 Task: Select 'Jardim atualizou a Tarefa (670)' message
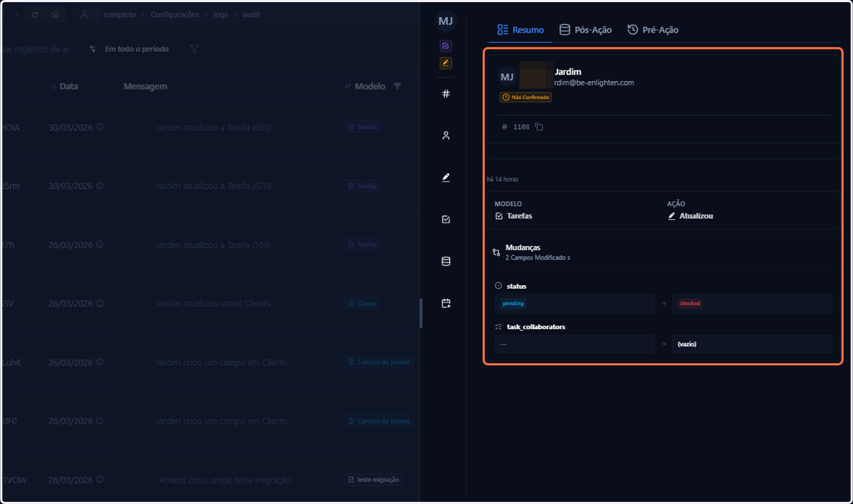pyautogui.click(x=213, y=186)
